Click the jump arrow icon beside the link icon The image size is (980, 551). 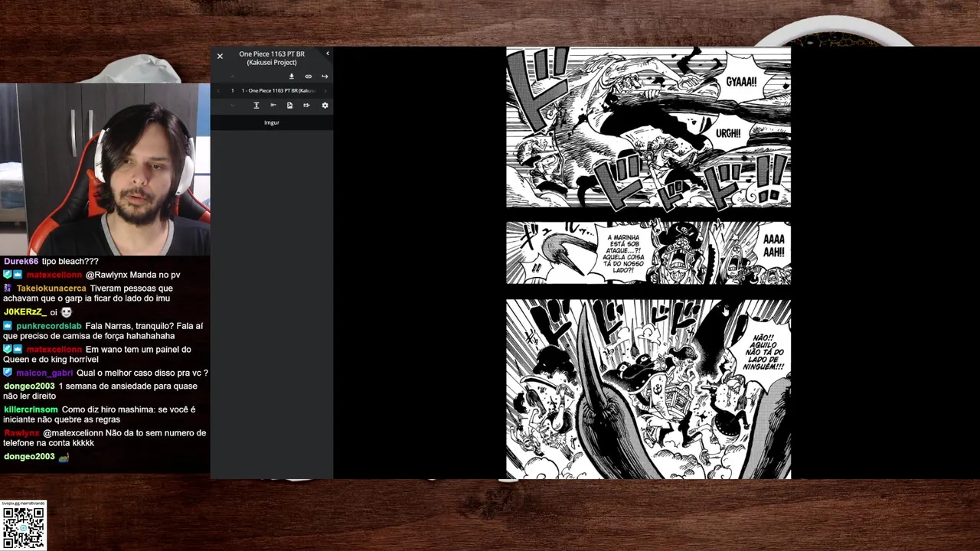point(325,77)
